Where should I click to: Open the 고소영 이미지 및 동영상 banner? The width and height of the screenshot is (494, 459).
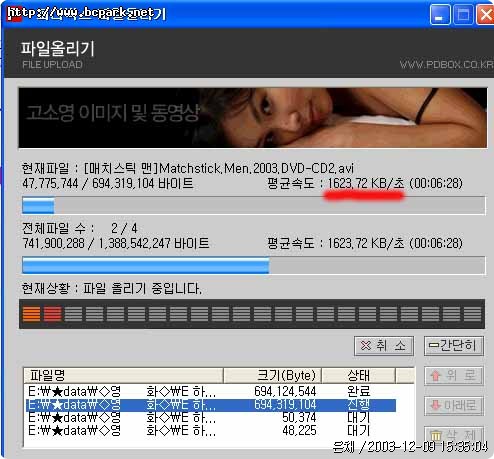tap(253, 118)
